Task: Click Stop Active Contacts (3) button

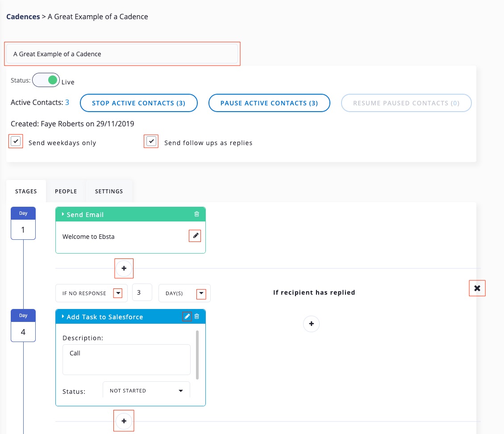Action: coord(138,103)
